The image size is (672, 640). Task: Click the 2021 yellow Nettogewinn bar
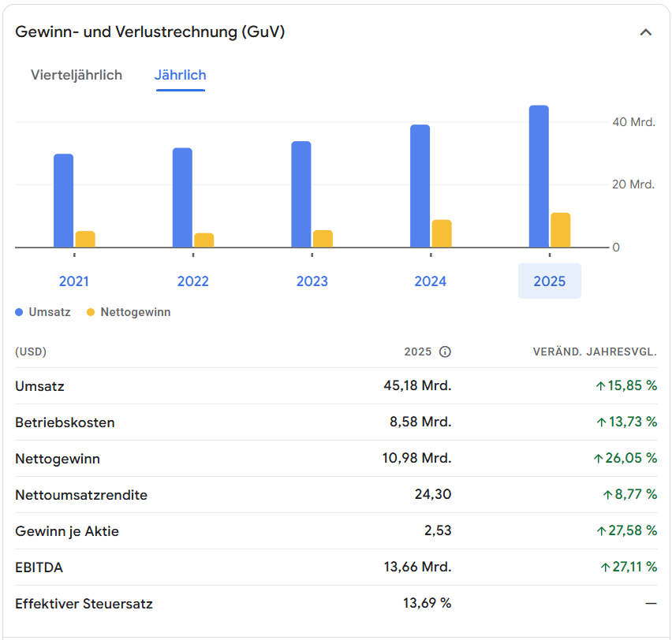85,239
